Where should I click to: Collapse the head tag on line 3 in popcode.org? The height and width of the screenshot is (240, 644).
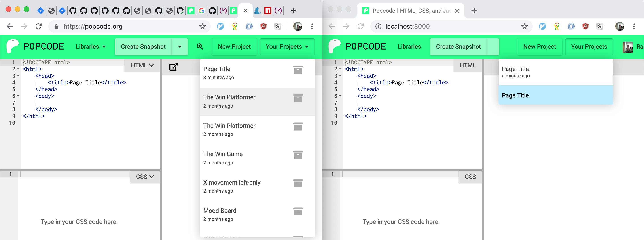pos(18,76)
